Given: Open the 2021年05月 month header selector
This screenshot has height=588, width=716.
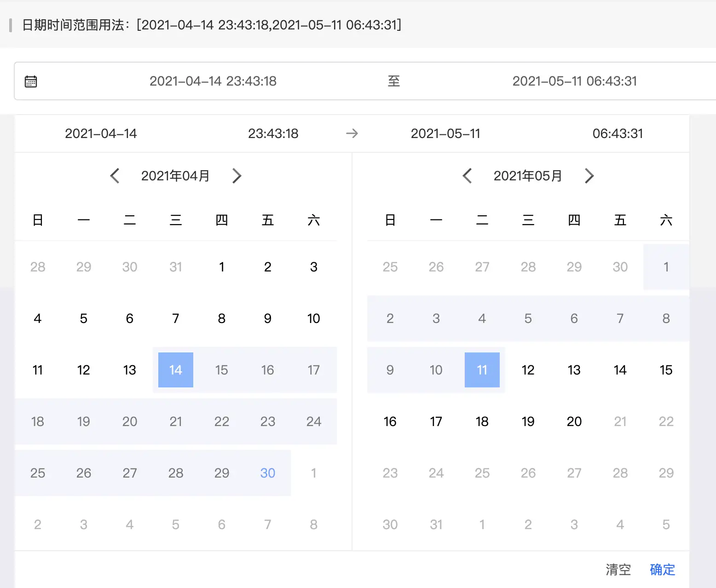Looking at the screenshot, I should [x=528, y=176].
